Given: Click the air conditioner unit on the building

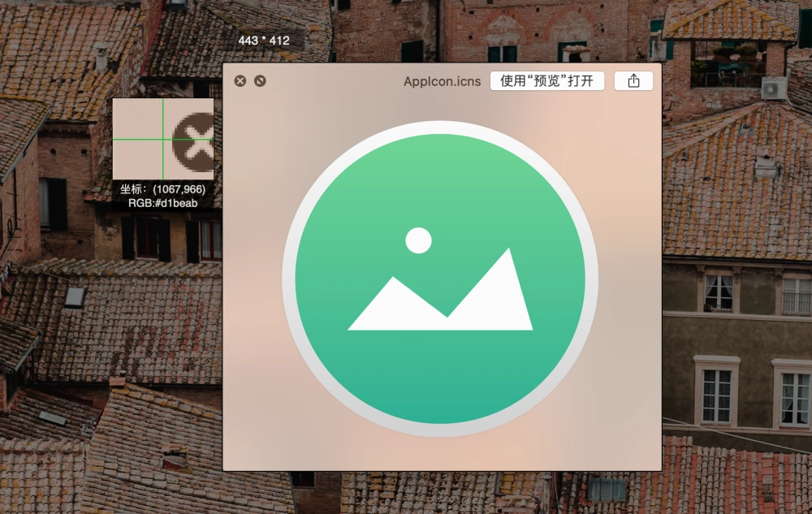Looking at the screenshot, I should click(x=773, y=89).
